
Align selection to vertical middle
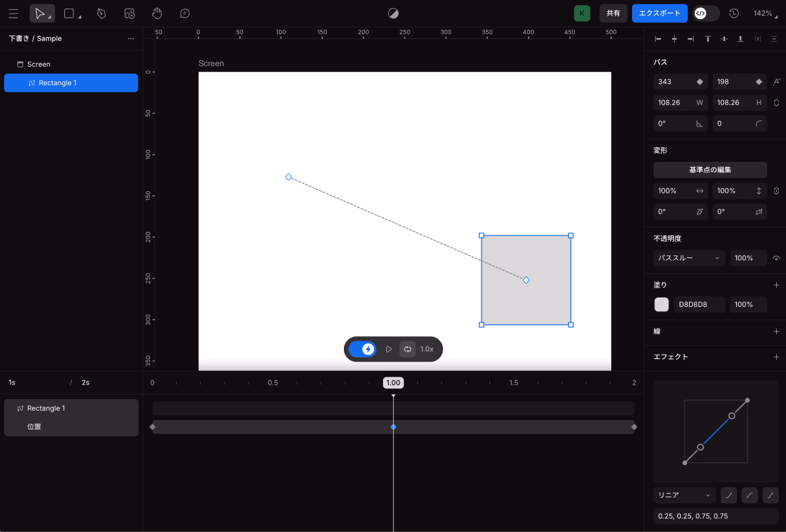pos(724,39)
